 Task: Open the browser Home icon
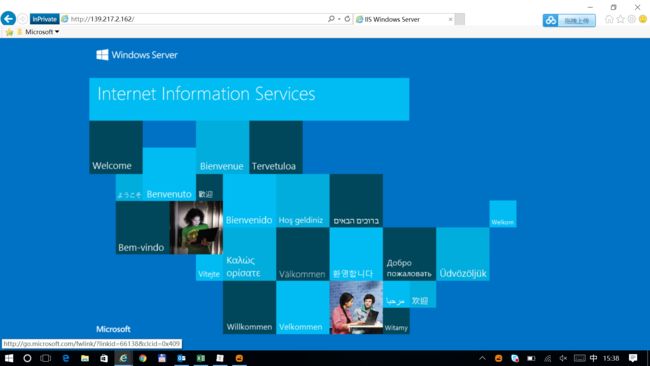(x=609, y=19)
